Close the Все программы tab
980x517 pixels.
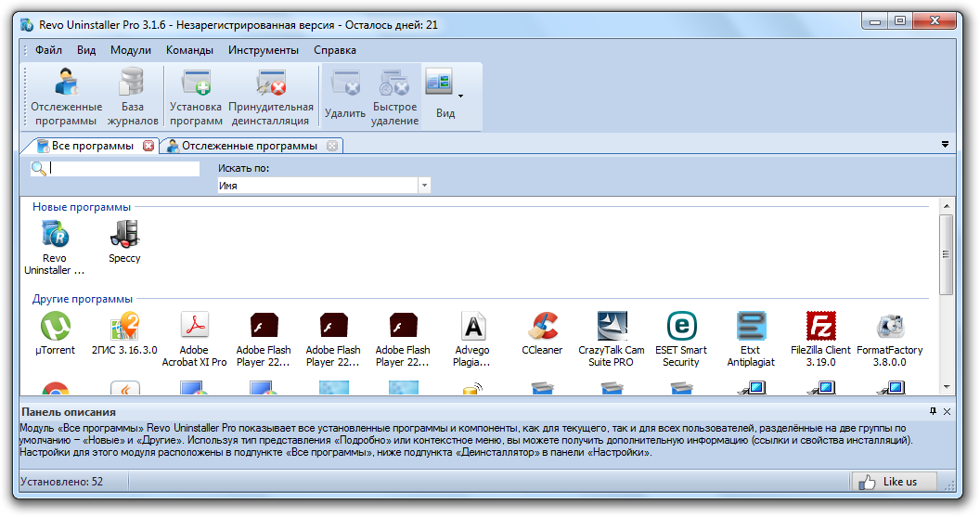[x=148, y=146]
